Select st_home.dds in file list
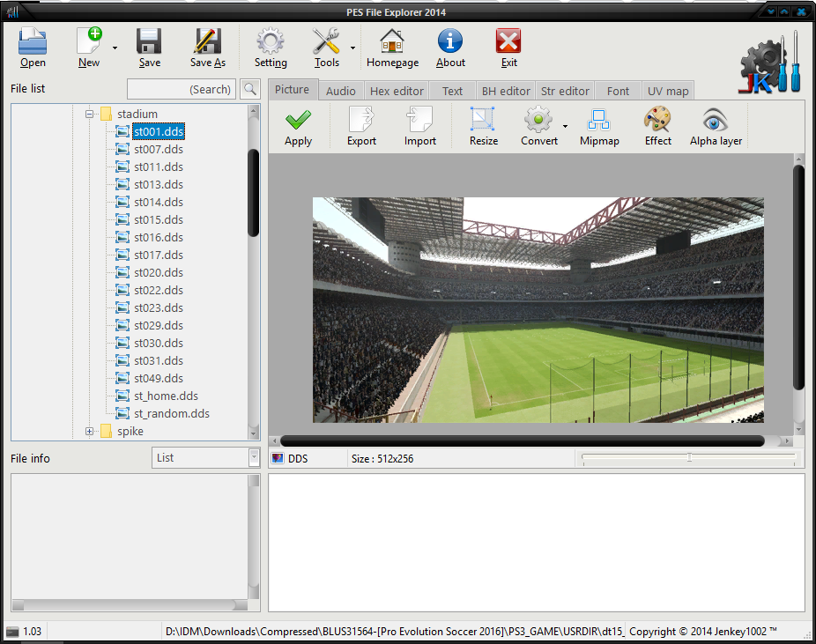This screenshot has height=644, width=816. point(166,396)
